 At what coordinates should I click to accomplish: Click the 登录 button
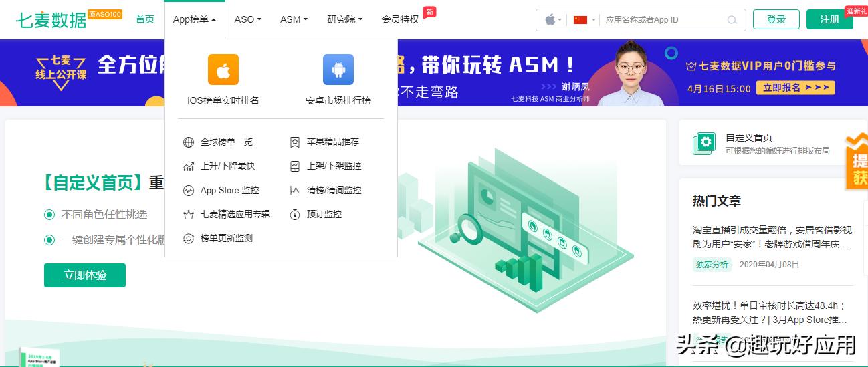pos(776,19)
